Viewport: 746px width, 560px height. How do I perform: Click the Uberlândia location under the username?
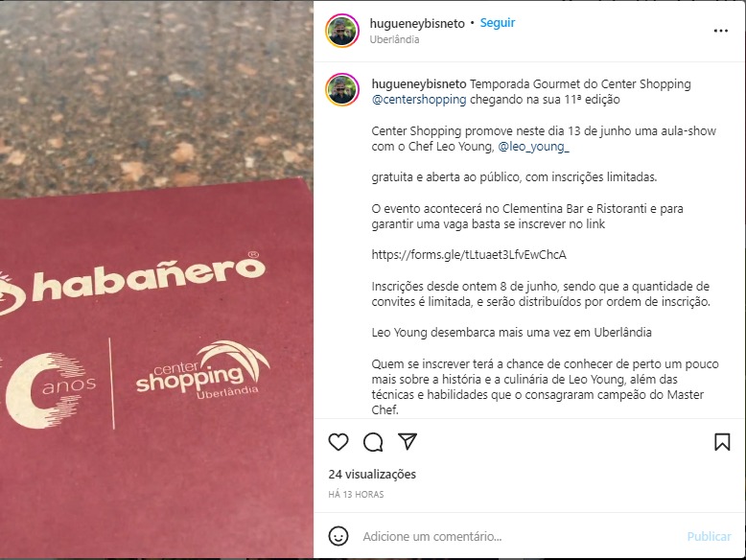point(394,39)
